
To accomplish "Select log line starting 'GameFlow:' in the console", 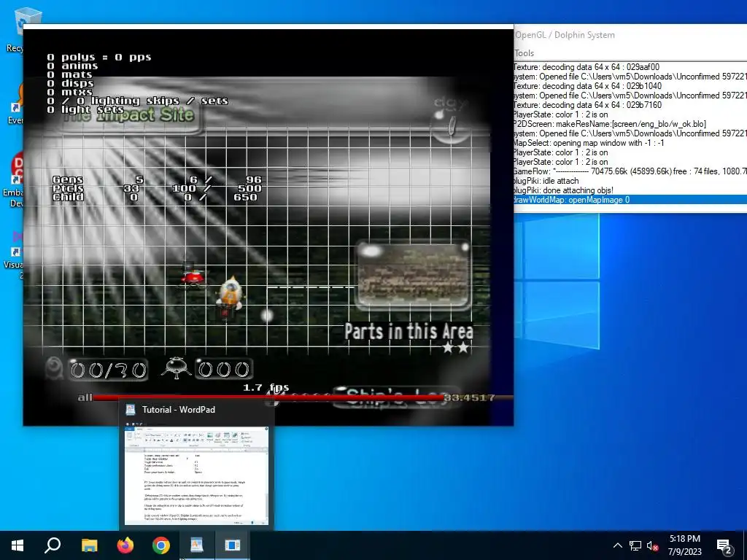I will pyautogui.click(x=630, y=171).
